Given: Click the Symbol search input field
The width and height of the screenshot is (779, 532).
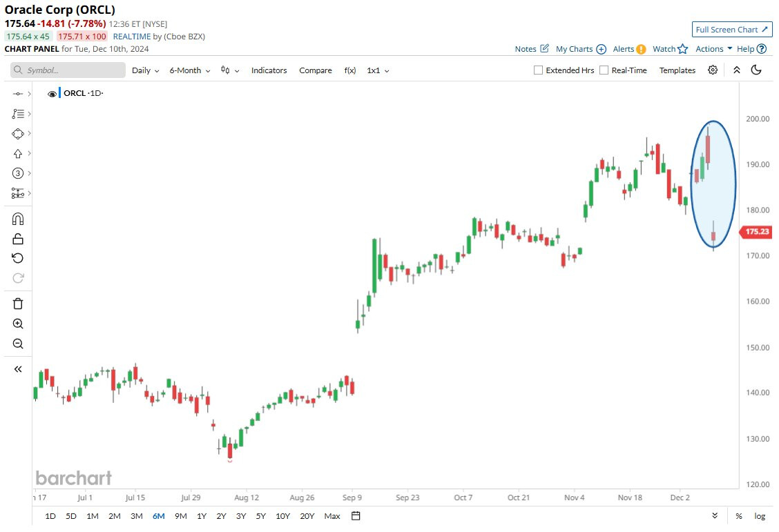Looking at the screenshot, I should pos(68,70).
